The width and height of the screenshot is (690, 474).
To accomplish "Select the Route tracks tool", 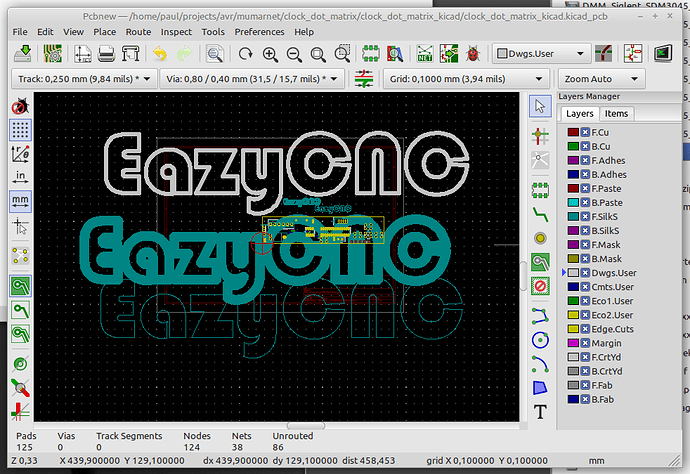I will click(x=540, y=214).
